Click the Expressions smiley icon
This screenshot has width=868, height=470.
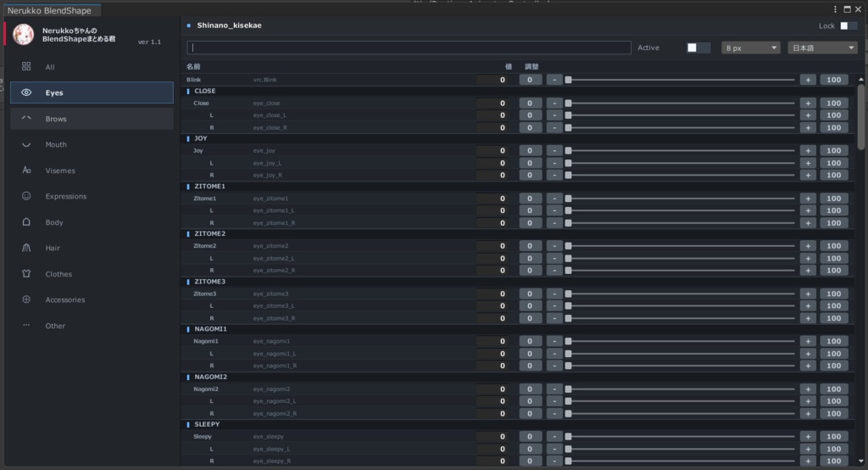point(26,196)
